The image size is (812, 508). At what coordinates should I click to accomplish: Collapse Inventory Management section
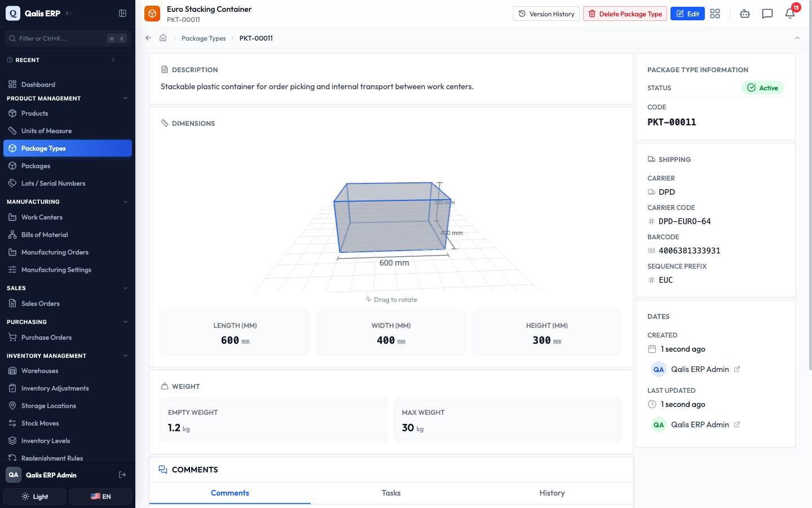[125, 356]
